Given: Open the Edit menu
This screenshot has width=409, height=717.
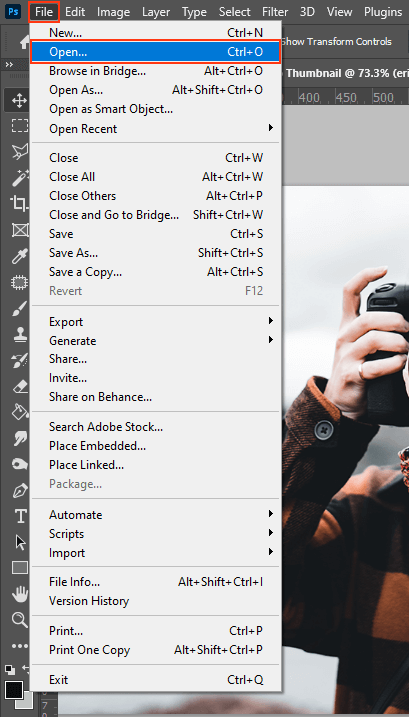Looking at the screenshot, I should click(75, 11).
